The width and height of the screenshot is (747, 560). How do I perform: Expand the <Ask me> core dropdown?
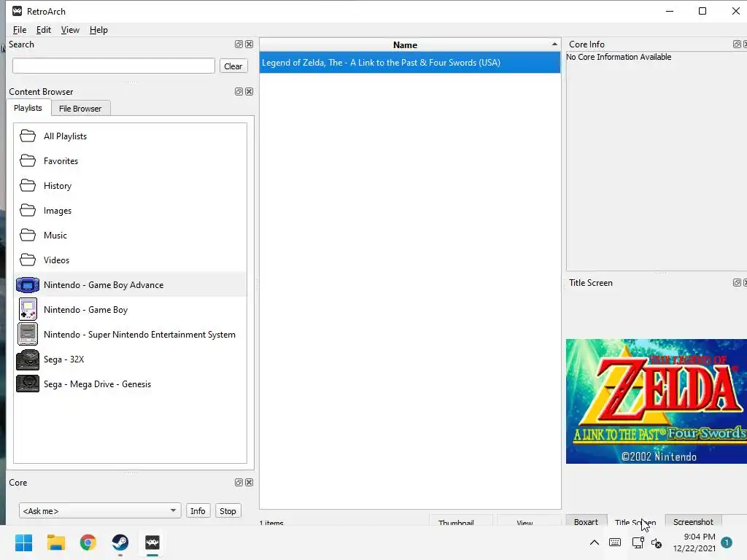click(x=100, y=511)
